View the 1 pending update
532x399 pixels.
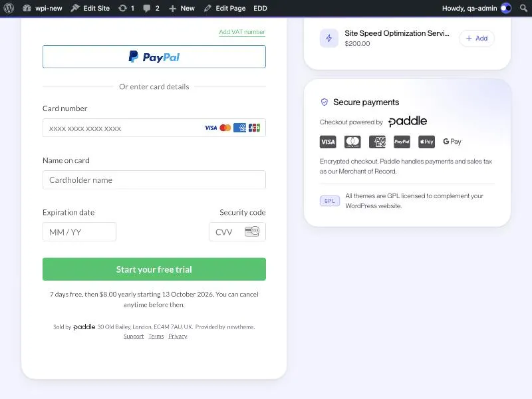[x=126, y=8]
